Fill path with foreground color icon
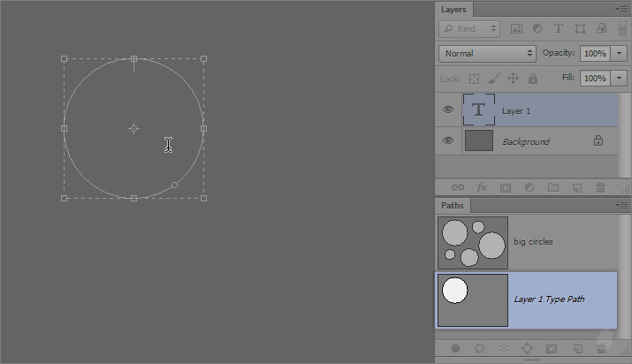Image resolution: width=632 pixels, height=364 pixels. (456, 349)
